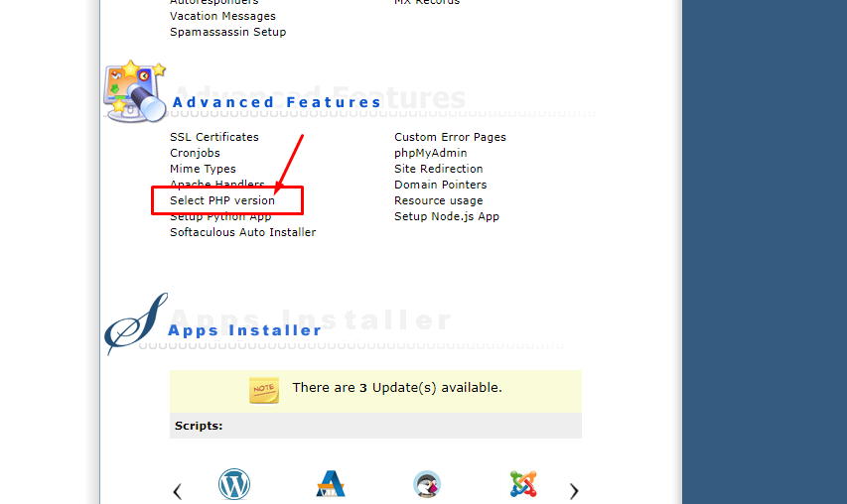The height and width of the screenshot is (504, 847).
Task: Show previous scripts with left arrow
Action: (x=177, y=491)
